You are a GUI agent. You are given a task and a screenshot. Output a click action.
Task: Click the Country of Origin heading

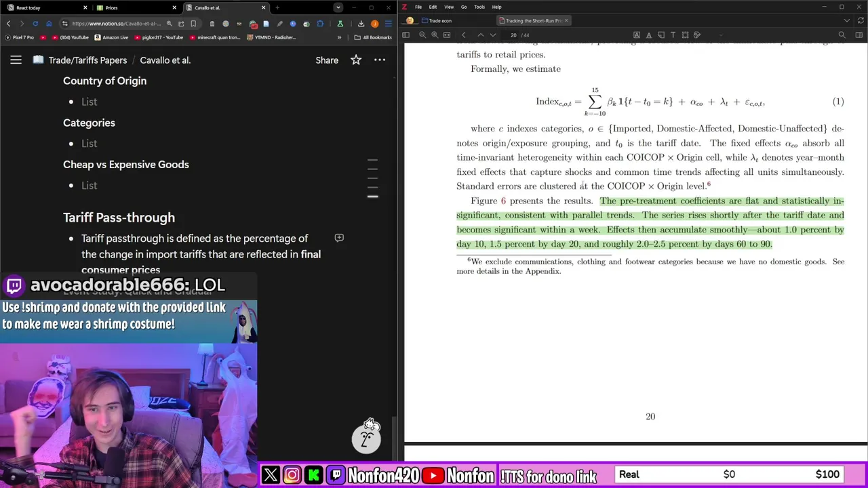coord(104,81)
